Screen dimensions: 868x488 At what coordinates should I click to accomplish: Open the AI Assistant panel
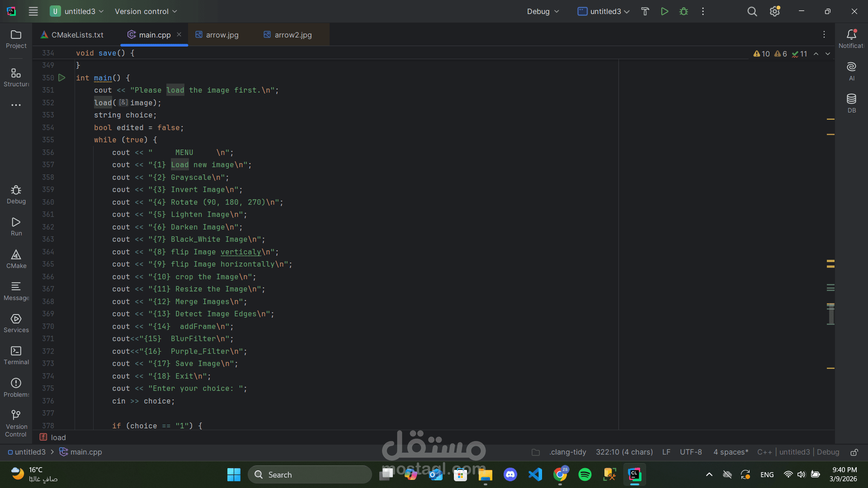[x=851, y=71]
